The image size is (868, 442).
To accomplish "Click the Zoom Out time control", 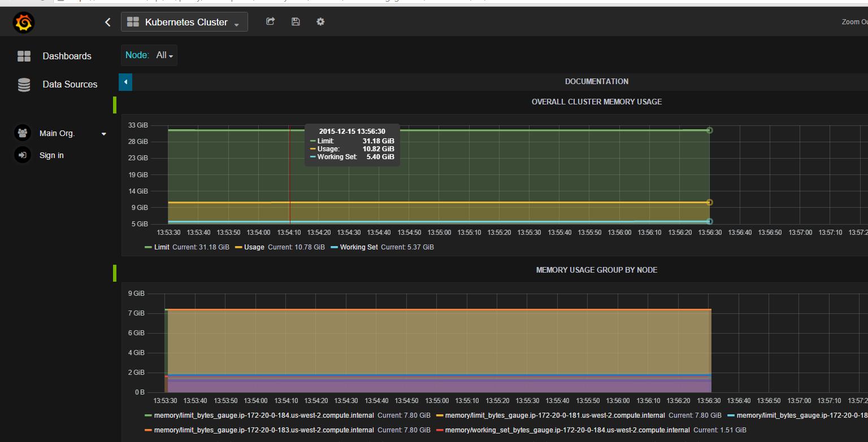I will (x=854, y=22).
